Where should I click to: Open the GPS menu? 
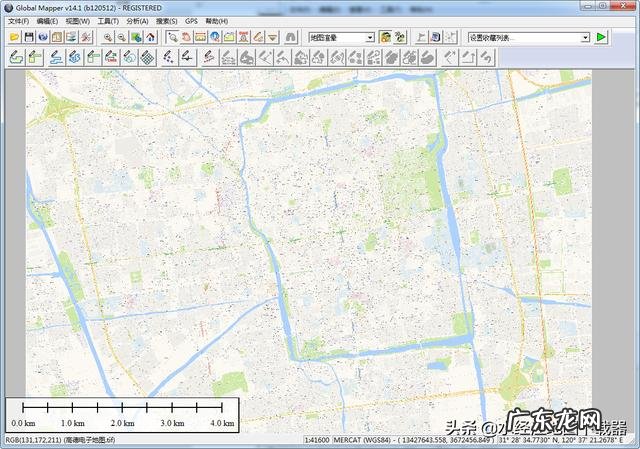coord(191,20)
